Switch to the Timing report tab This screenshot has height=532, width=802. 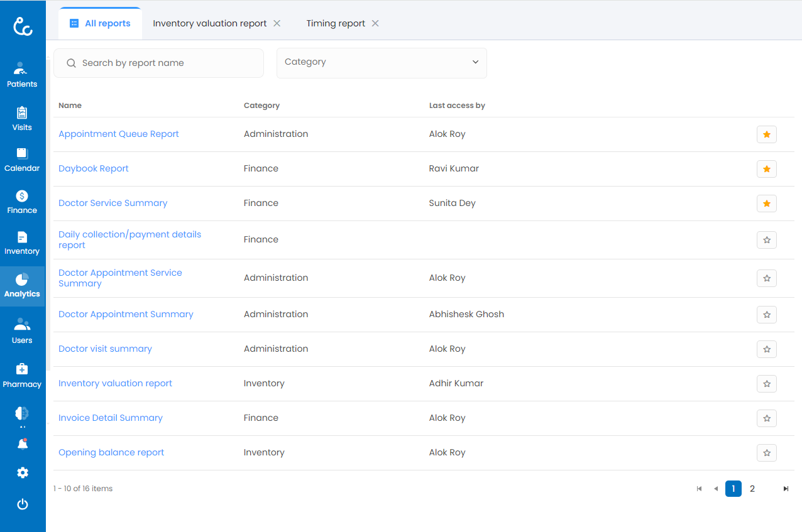pyautogui.click(x=336, y=23)
